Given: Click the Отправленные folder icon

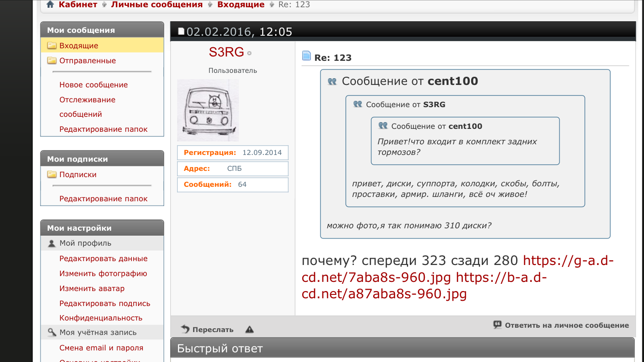Looking at the screenshot, I should [52, 61].
